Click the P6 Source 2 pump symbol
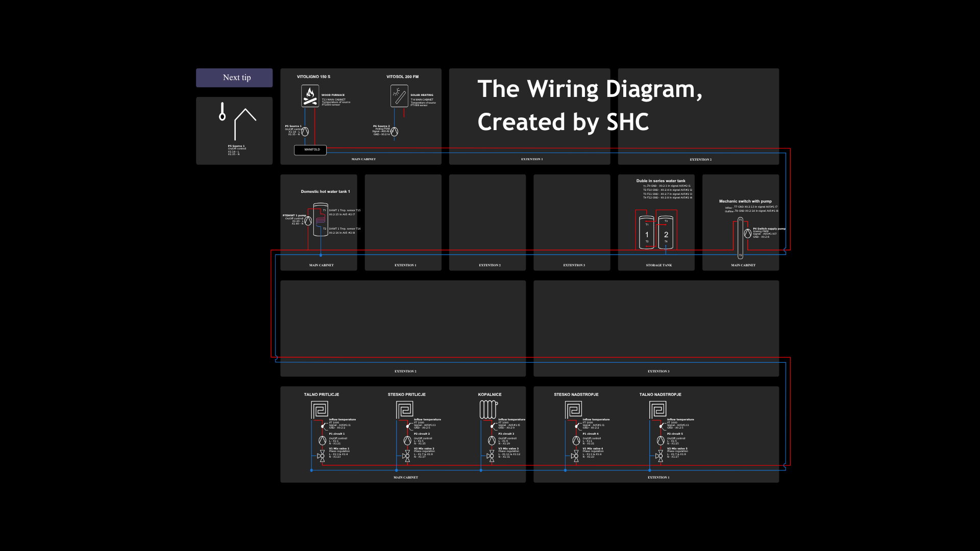Viewport: 980px width, 551px height. tap(394, 132)
